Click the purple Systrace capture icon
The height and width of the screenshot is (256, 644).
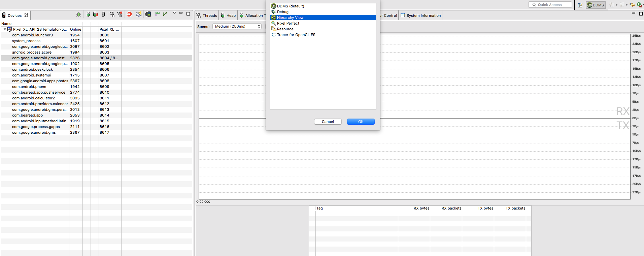point(157,14)
